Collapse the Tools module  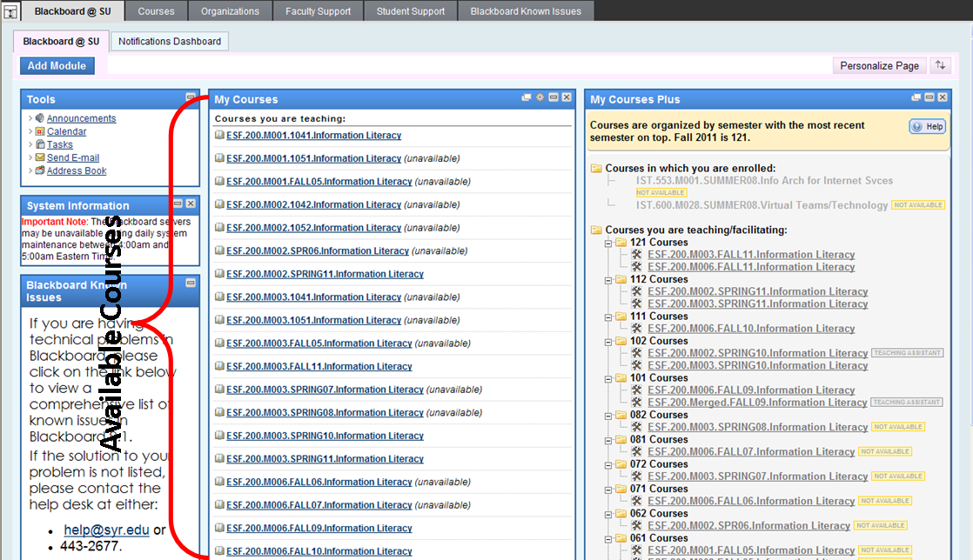[191, 97]
